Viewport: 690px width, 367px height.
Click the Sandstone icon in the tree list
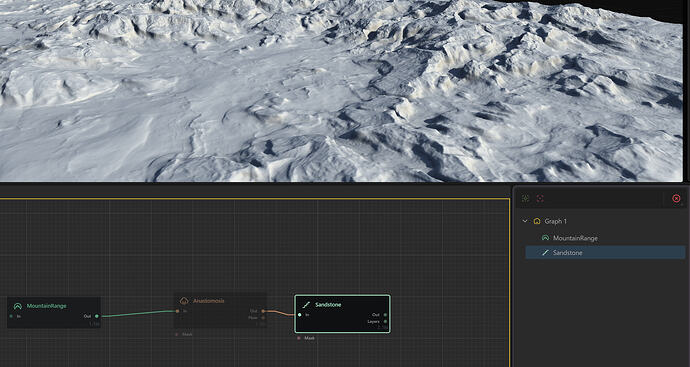coord(545,253)
